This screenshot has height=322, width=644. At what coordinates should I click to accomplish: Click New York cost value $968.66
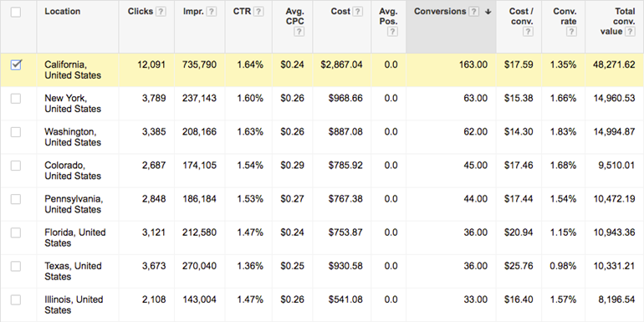[345, 99]
